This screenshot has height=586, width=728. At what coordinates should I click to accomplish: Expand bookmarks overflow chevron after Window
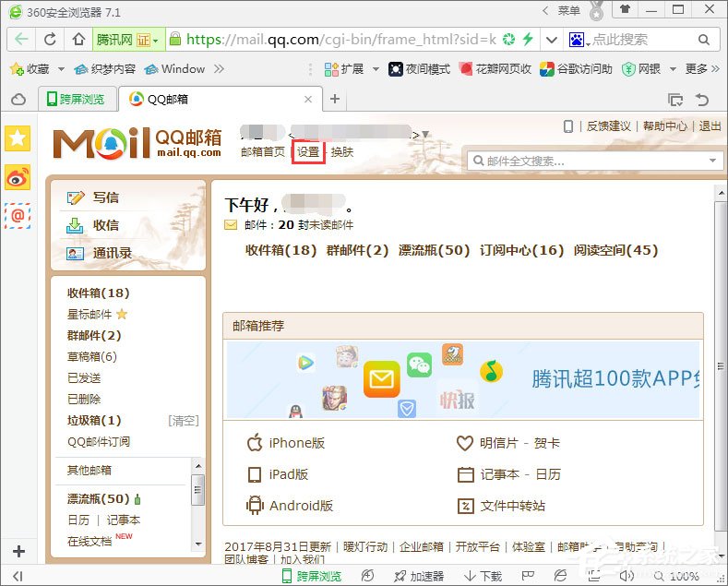(219, 69)
